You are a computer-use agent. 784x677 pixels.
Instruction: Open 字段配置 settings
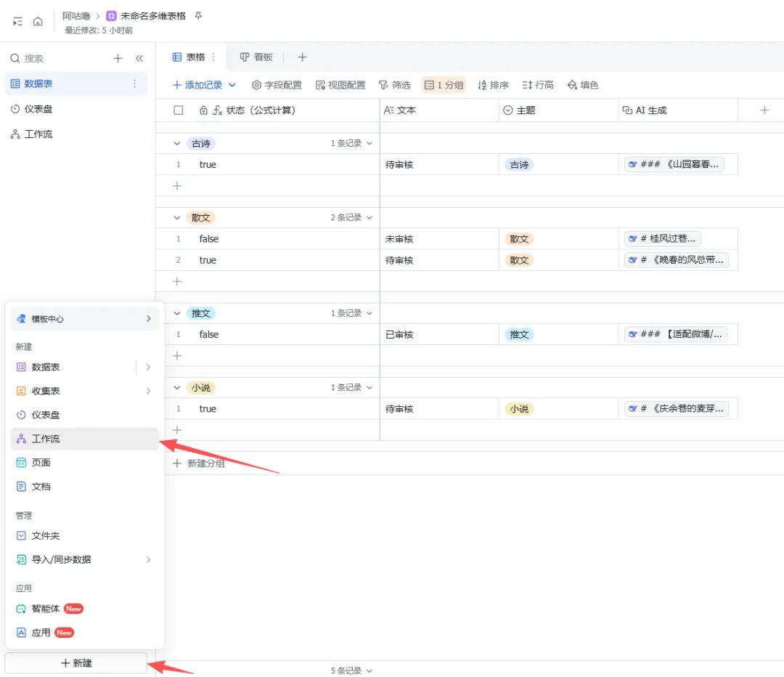coord(277,85)
